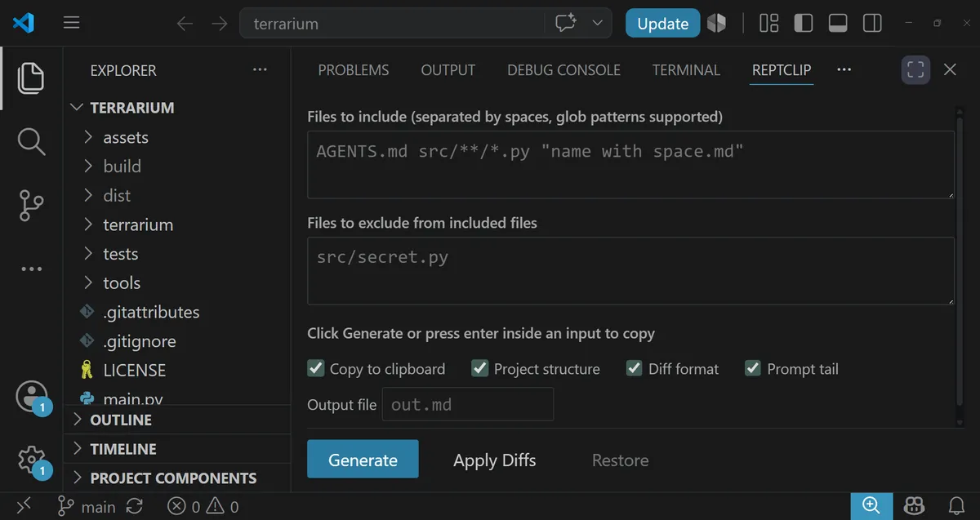Click the Apply Diffs button

(495, 460)
